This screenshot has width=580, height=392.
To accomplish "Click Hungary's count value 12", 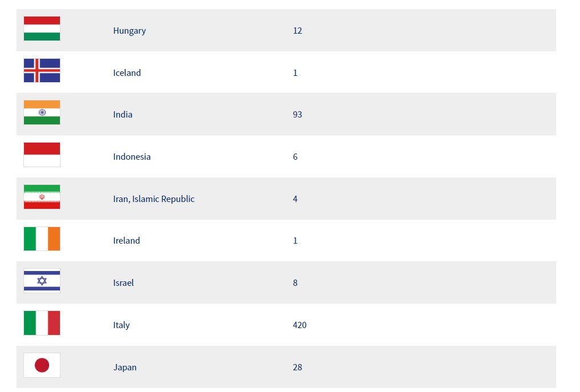I will click(x=297, y=31).
